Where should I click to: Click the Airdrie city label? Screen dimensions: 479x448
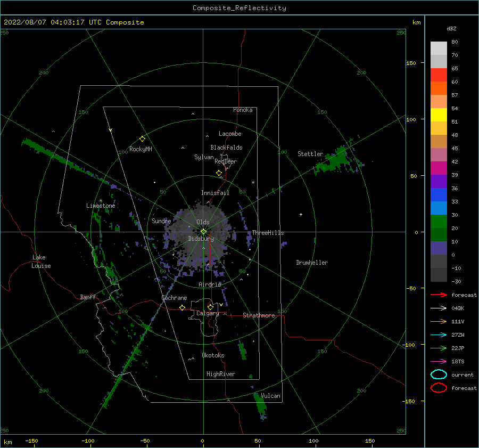point(210,284)
